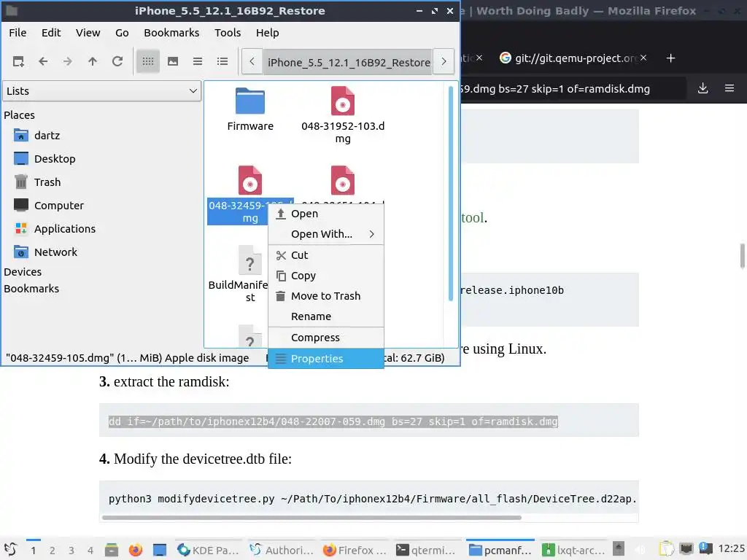Click the path bar left scroll arrow

pos(252,62)
